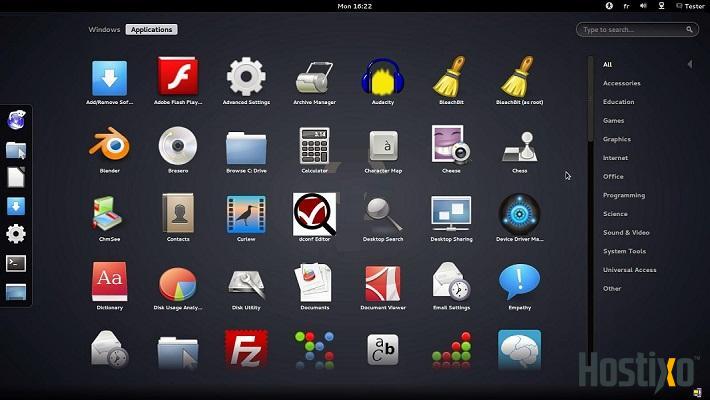Open web browser from dash
This screenshot has height=400, width=710.
pyautogui.click(x=16, y=120)
